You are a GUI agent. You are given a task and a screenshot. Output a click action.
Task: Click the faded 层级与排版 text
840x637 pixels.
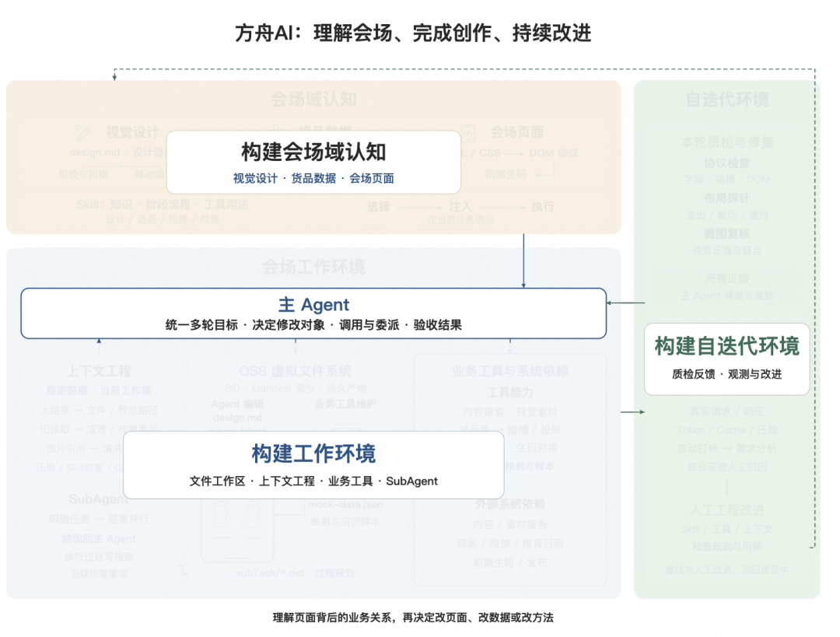click(x=83, y=174)
